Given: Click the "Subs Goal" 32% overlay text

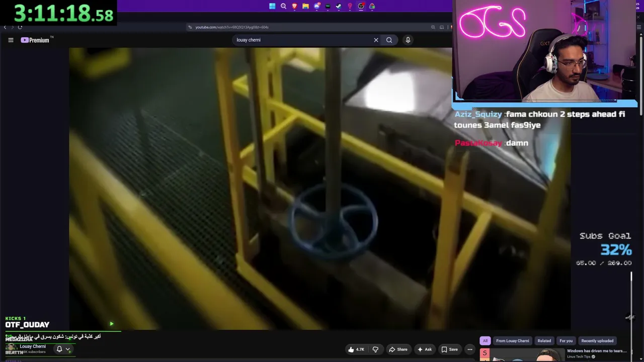Looking at the screenshot, I should 604,243.
